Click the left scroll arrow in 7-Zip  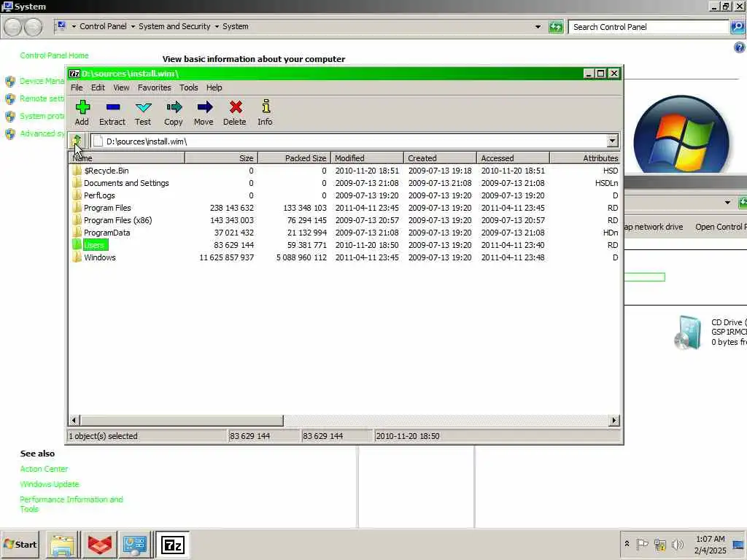(x=74, y=421)
